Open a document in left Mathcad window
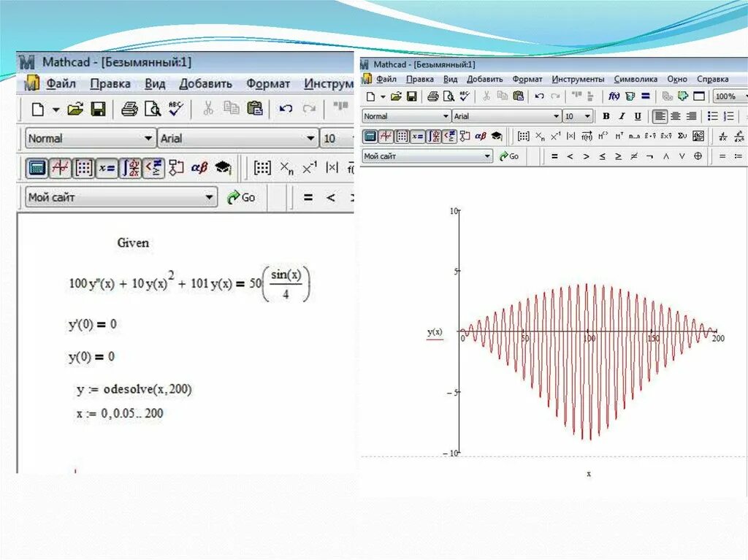Screen dimensions: 748x560 [x=75, y=109]
